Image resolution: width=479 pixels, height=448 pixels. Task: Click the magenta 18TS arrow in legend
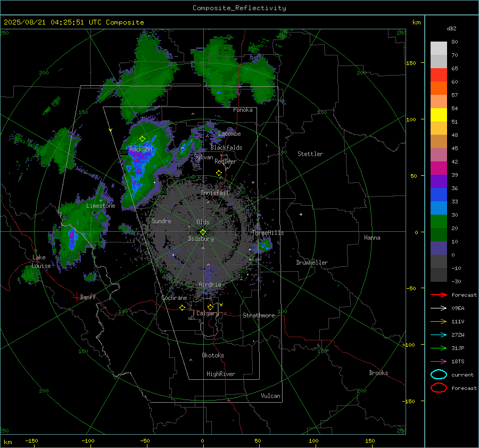pyautogui.click(x=439, y=362)
